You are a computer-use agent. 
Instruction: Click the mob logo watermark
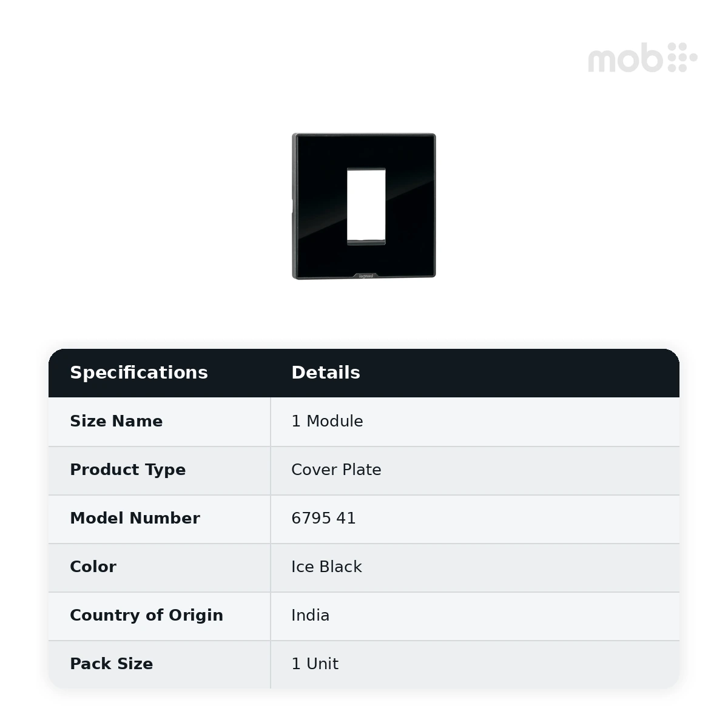coord(642,58)
